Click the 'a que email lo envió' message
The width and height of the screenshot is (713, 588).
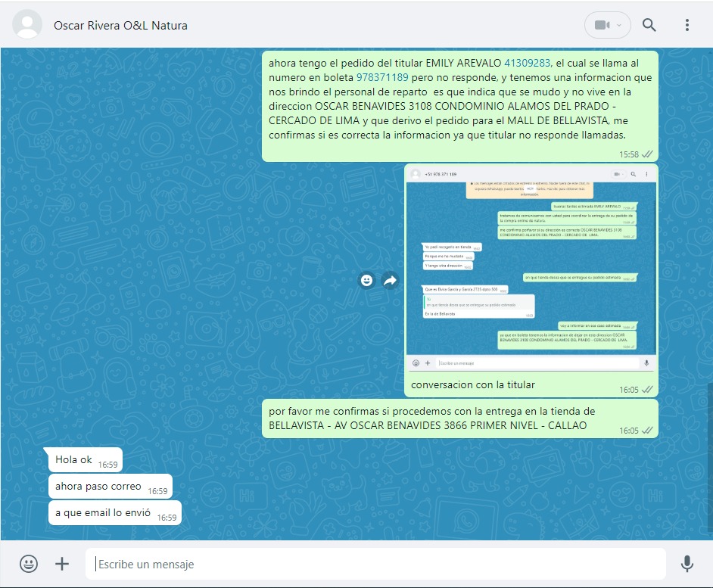point(103,512)
